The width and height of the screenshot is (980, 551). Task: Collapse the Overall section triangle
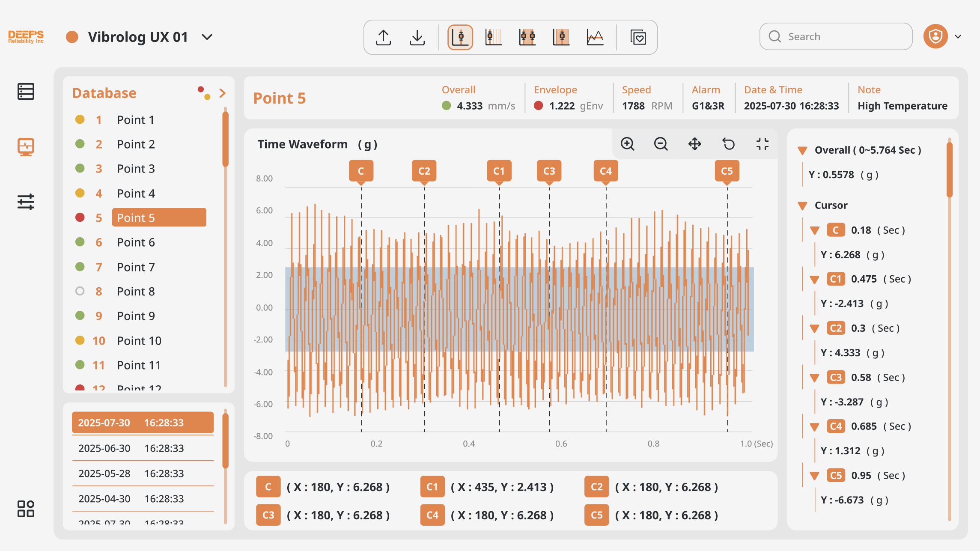803,151
